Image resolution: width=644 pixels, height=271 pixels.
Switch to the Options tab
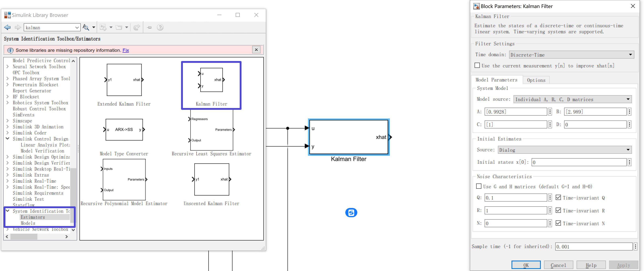point(536,80)
